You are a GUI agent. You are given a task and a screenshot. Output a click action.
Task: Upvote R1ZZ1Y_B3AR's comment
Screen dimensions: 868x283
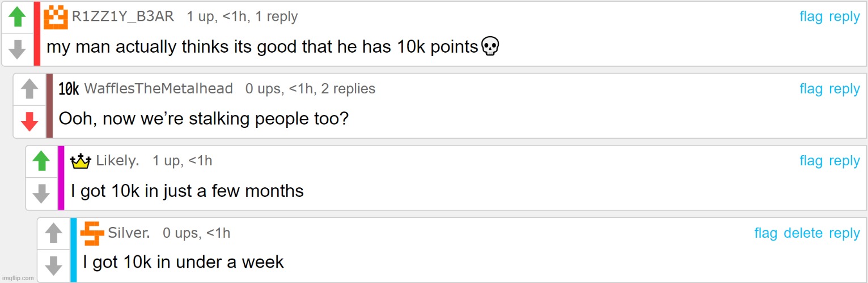coord(18,17)
